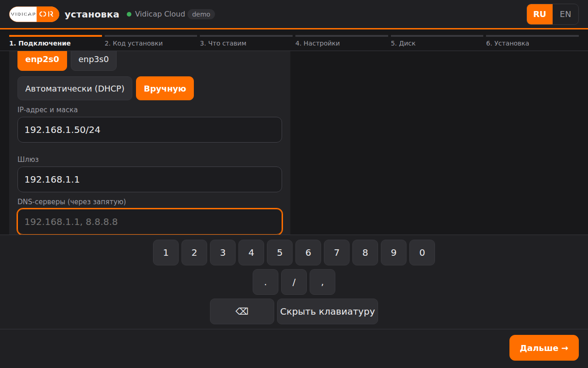Click the DNS-серверы (через запятую) label

[x=72, y=201]
